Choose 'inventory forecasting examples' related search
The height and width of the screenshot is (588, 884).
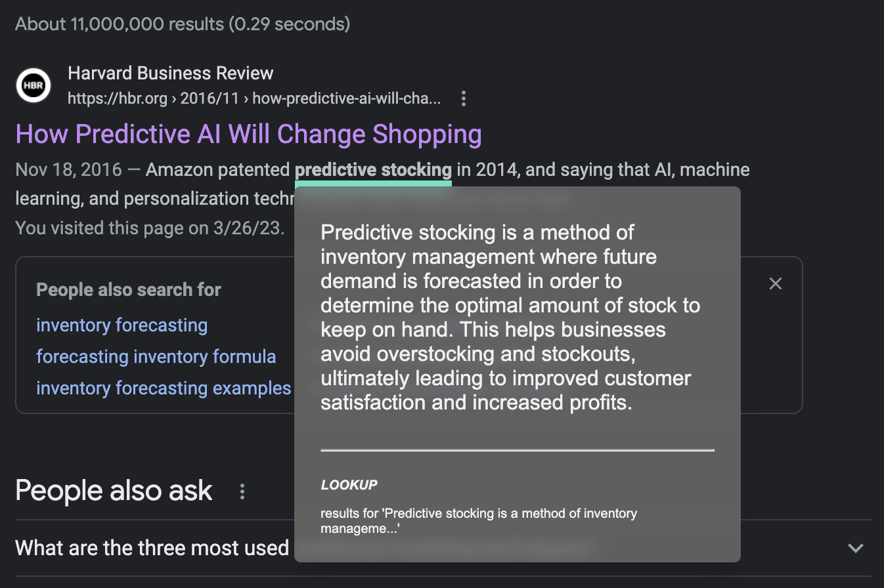click(x=164, y=388)
